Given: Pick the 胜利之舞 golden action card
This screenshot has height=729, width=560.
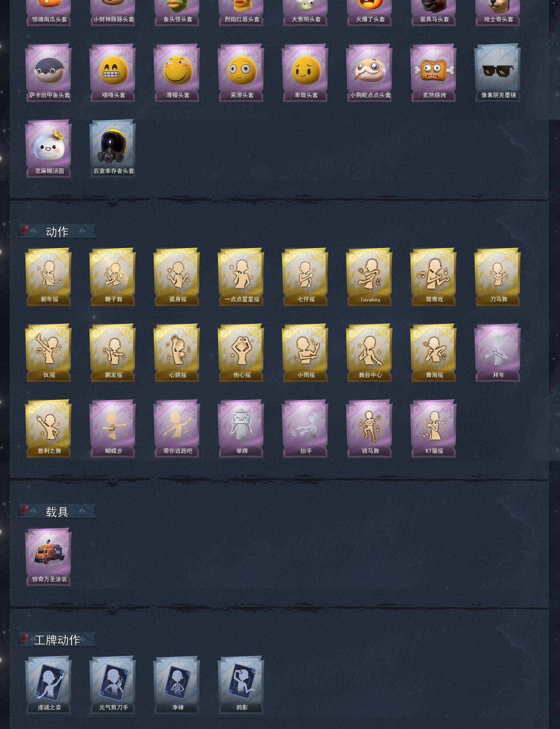Looking at the screenshot, I should [x=48, y=429].
